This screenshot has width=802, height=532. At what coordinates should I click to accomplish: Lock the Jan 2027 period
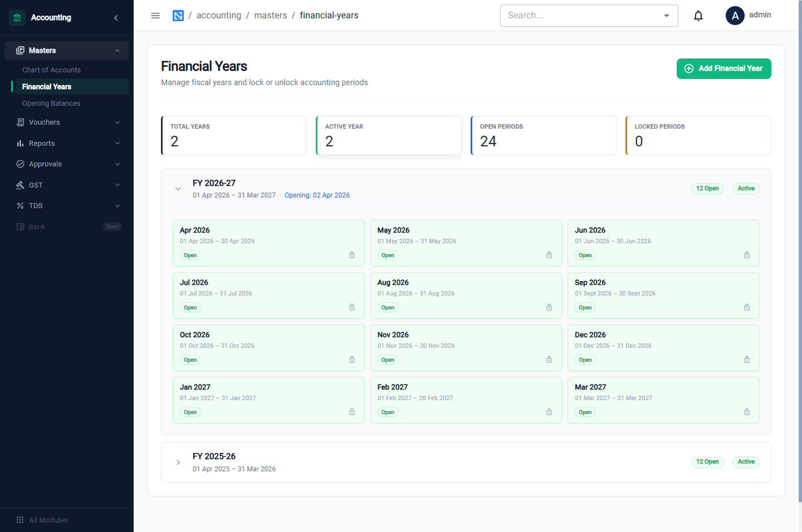(352, 412)
